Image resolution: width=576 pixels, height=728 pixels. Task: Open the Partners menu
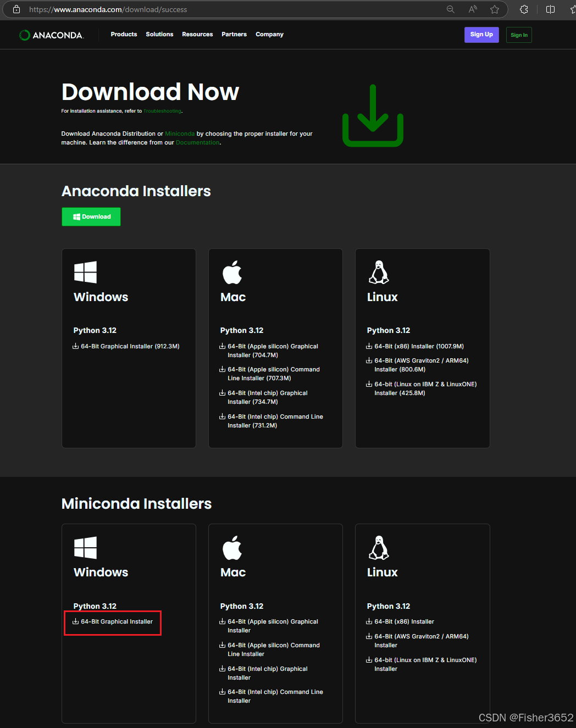(234, 34)
